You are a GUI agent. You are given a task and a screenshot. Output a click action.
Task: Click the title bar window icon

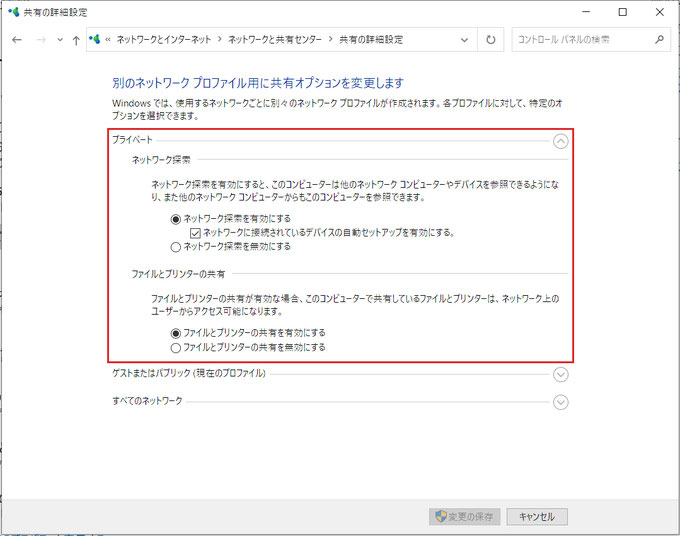point(13,12)
